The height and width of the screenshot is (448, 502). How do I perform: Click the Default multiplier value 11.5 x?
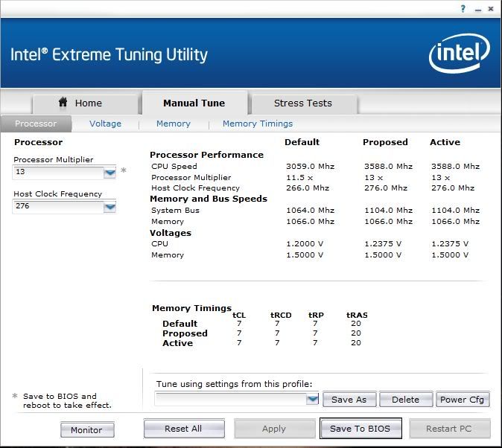point(299,178)
